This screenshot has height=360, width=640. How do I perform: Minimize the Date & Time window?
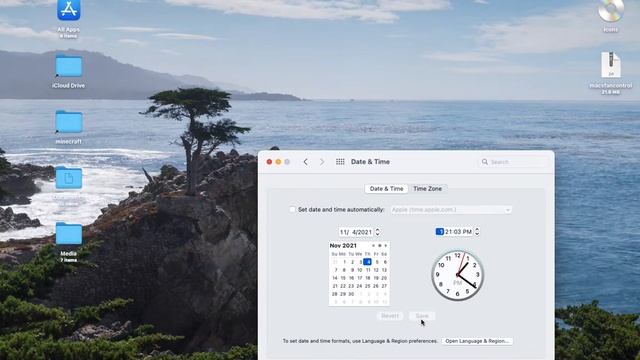[x=278, y=162]
